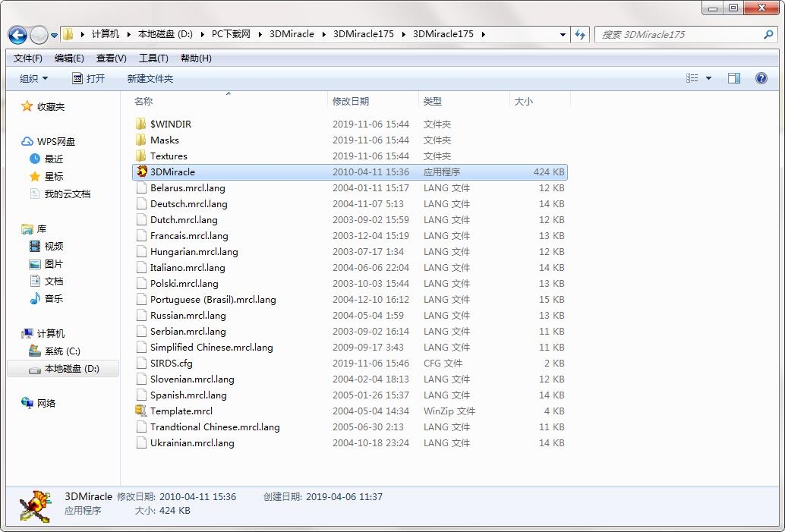The width and height of the screenshot is (785, 532).
Task: Click the greyed Forward navigation arrow
Action: (x=39, y=35)
